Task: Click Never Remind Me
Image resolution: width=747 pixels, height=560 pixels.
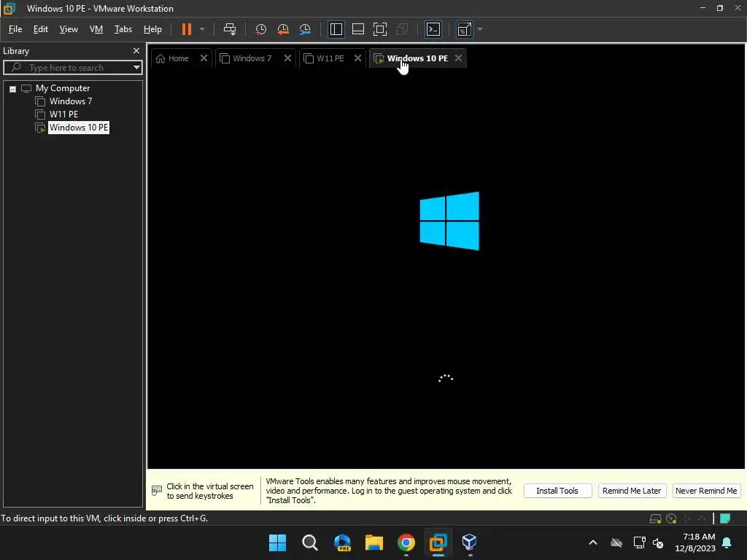Action: point(706,491)
